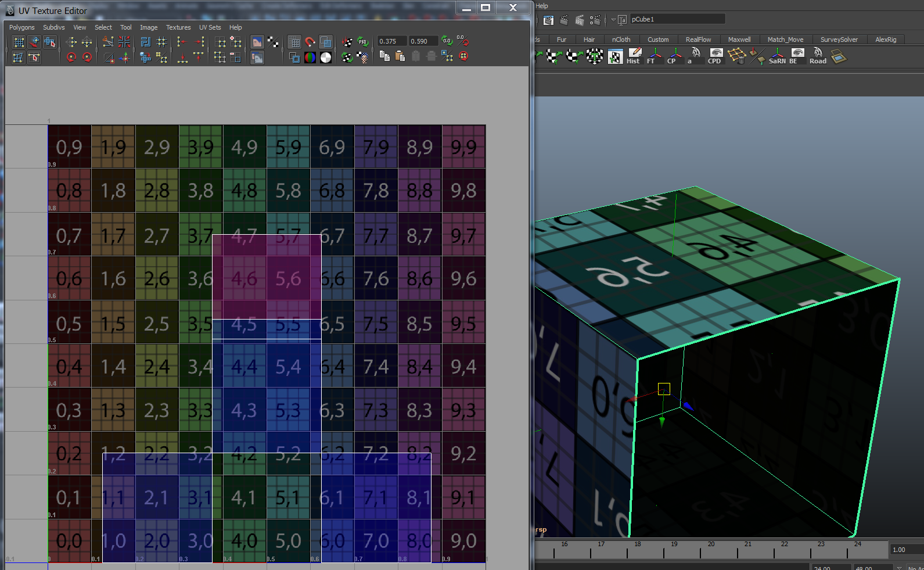Viewport: 924px width, 570px height.
Task: Click the PSD network update icon
Action: [362, 42]
